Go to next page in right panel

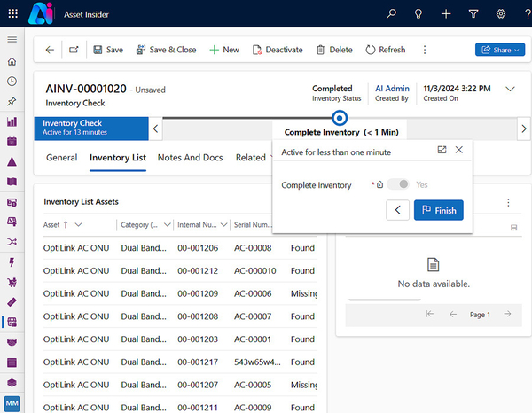point(507,314)
